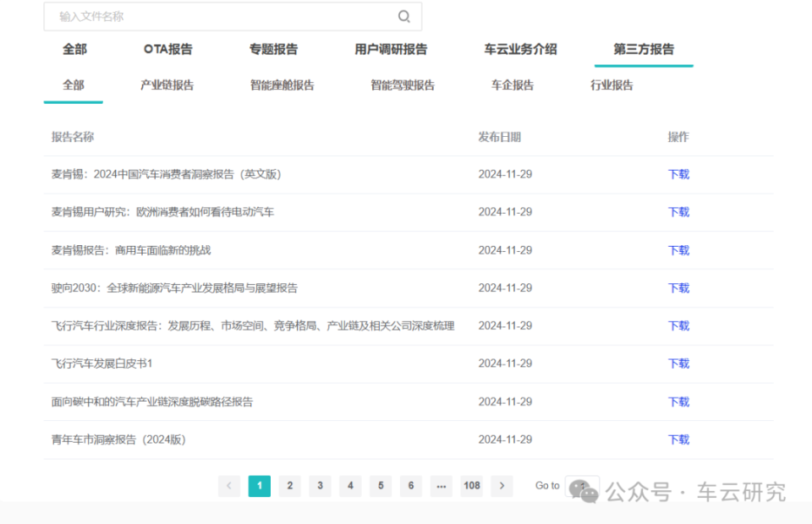The width and height of the screenshot is (812, 524).
Task: Download 麦肯锡 2024中国汽车消费者洞察报告
Action: [678, 174]
